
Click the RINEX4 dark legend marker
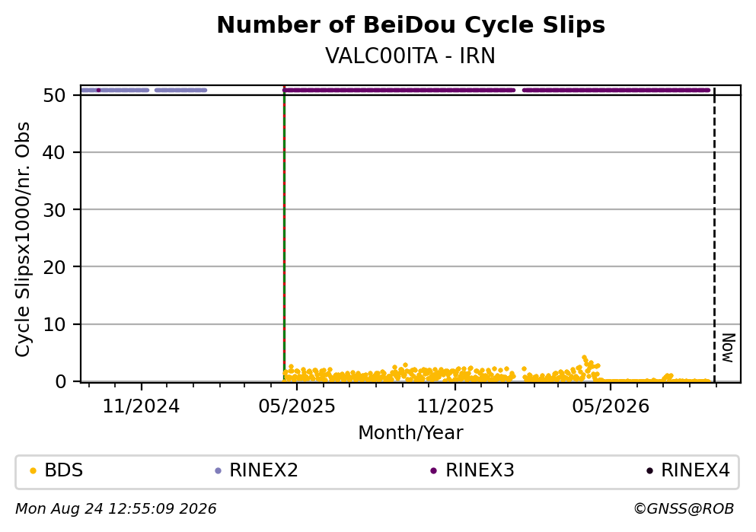click(x=649, y=471)
